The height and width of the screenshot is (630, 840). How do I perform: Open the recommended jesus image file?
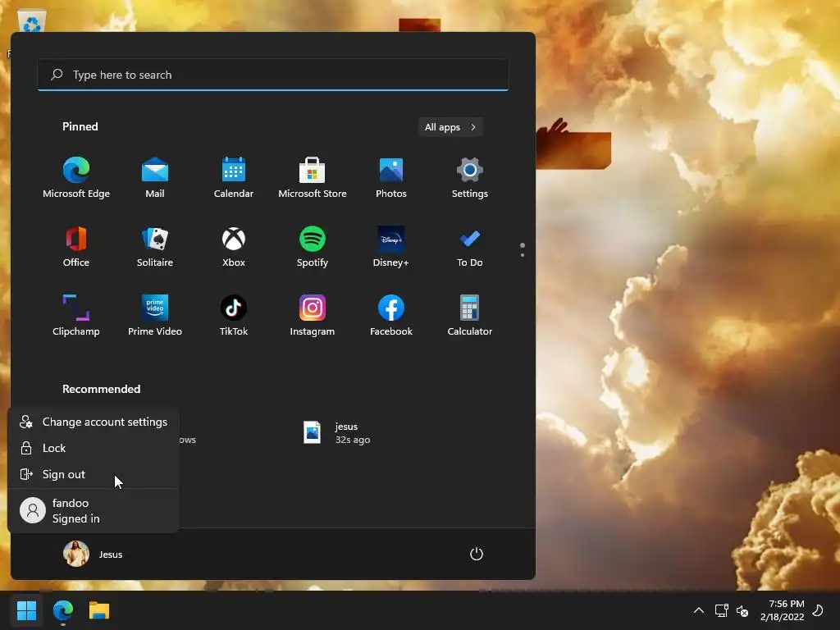336,433
